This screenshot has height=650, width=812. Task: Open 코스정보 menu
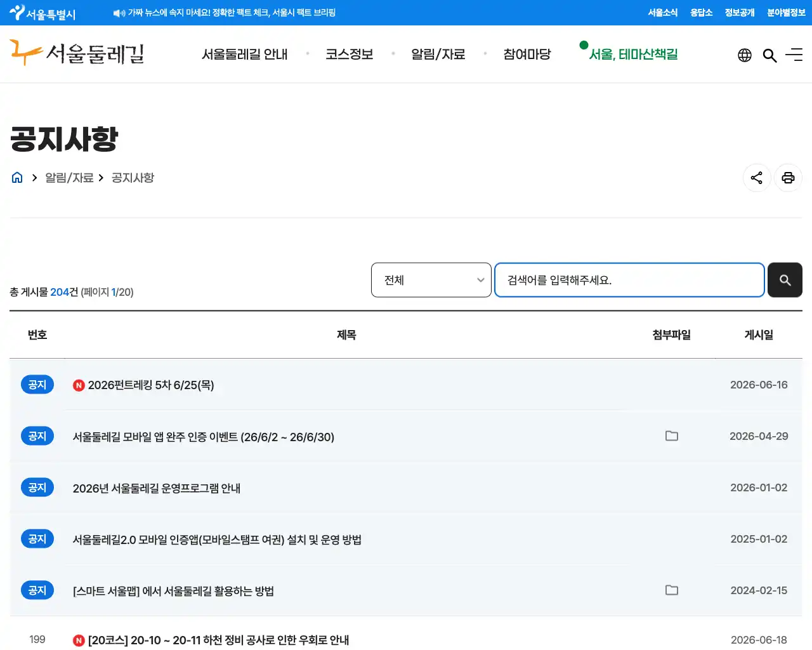[350, 55]
